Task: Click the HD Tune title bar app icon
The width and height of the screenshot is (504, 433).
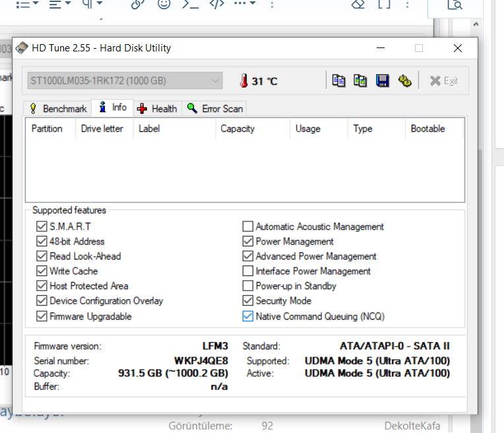Action: coord(22,48)
